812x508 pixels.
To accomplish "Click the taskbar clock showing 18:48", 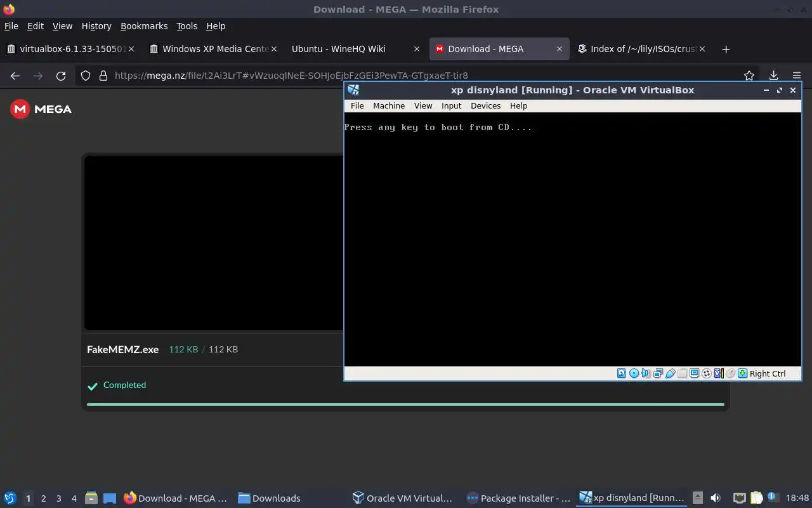I will tap(797, 498).
